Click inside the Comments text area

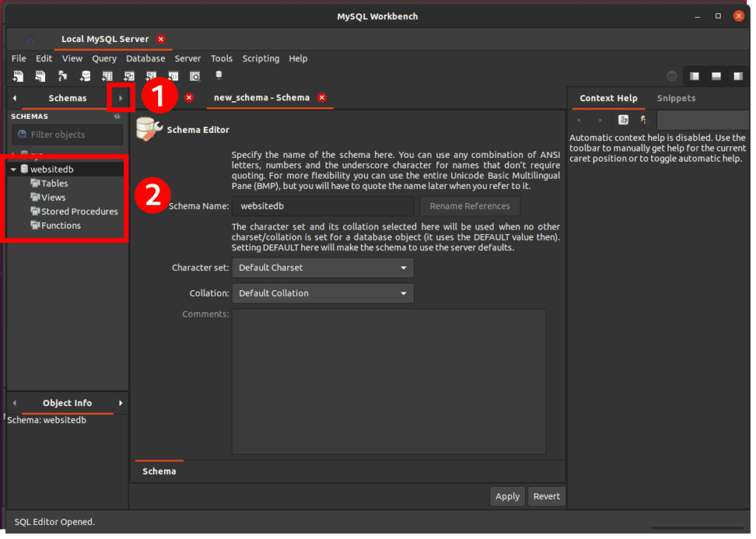point(388,381)
